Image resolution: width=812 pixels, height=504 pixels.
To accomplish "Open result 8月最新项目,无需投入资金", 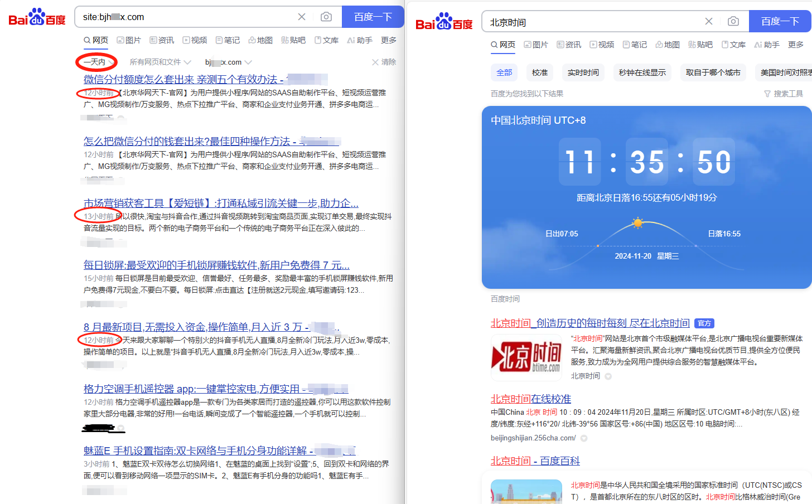I will click(x=211, y=327).
